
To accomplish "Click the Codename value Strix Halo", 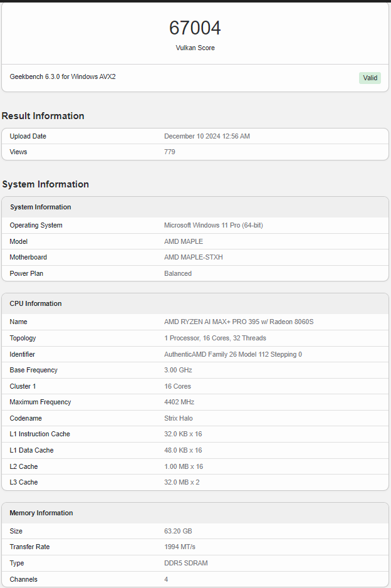I will (x=179, y=418).
